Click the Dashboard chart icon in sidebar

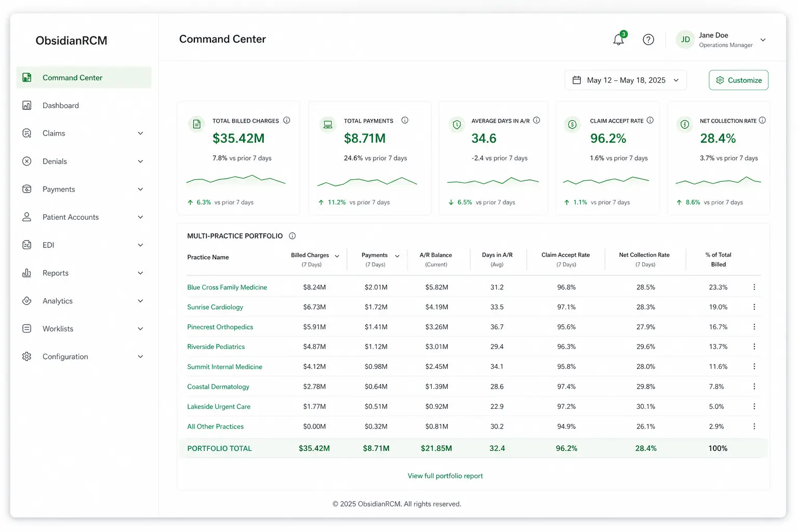27,105
